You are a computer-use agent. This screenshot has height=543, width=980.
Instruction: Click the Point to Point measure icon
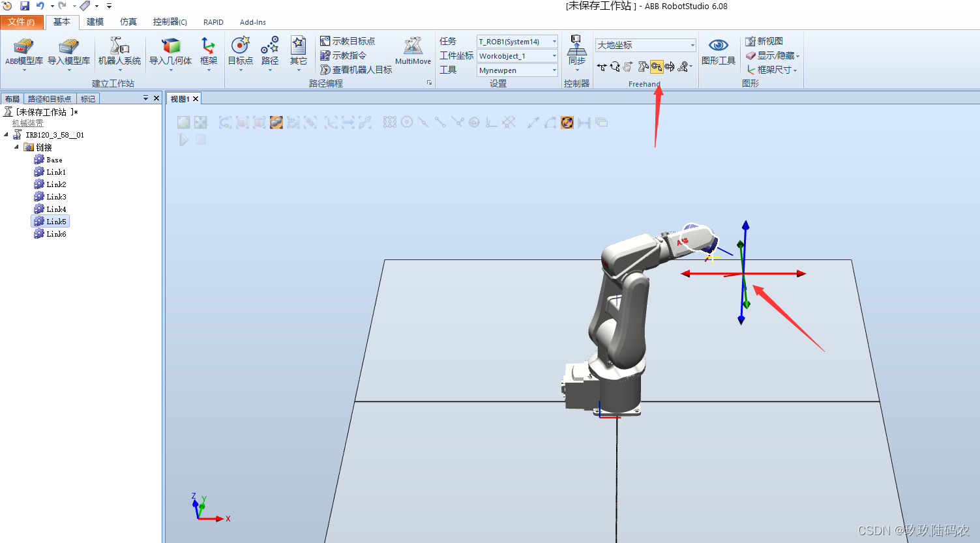(x=533, y=122)
